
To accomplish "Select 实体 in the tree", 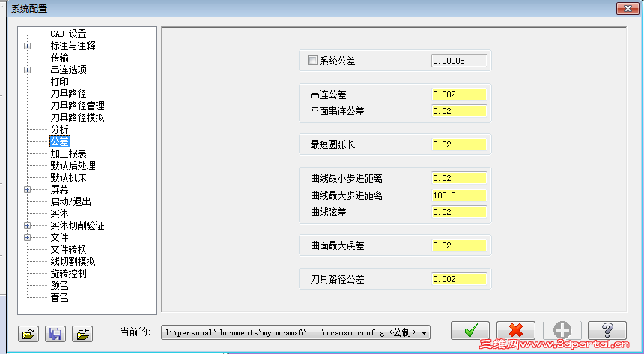I will [60, 213].
